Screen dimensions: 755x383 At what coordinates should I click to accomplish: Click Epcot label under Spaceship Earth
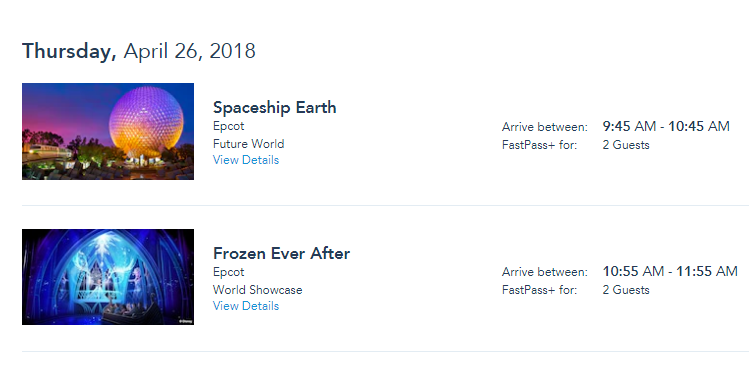click(x=229, y=126)
